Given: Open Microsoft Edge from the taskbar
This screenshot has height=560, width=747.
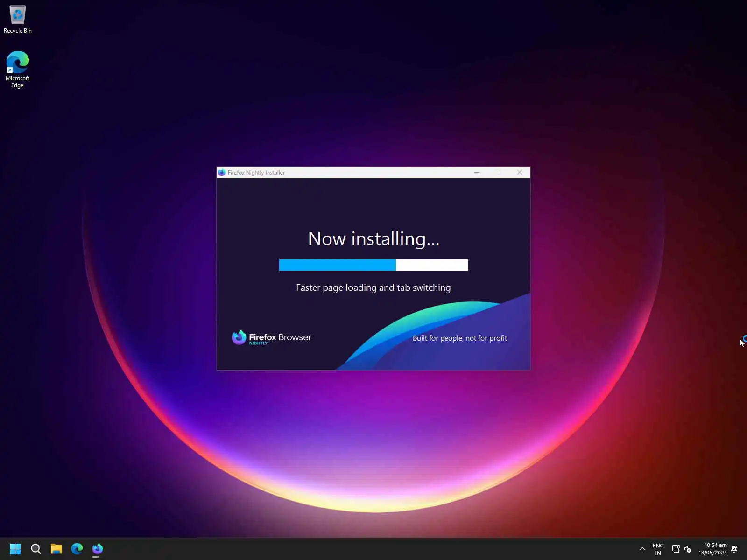Looking at the screenshot, I should [x=77, y=549].
